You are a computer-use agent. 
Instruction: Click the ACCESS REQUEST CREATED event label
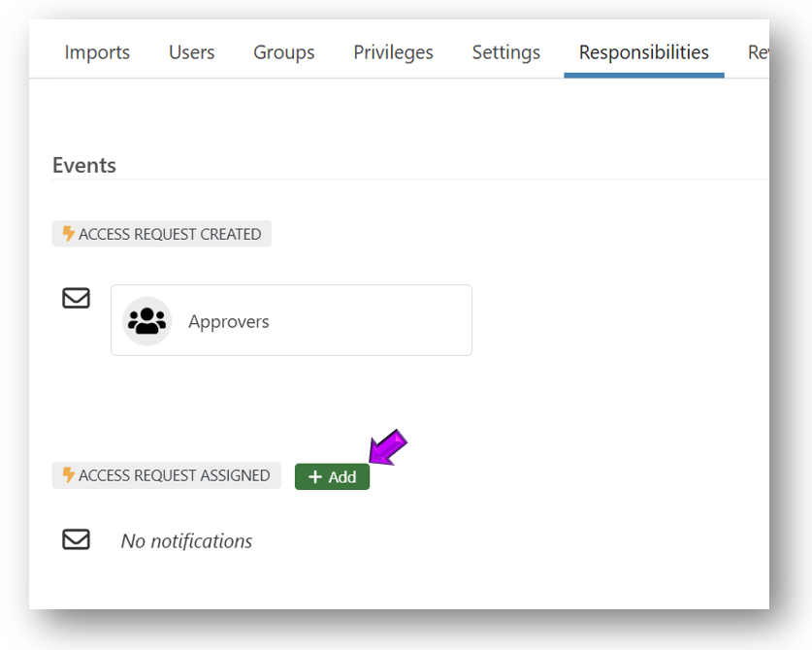point(169,234)
